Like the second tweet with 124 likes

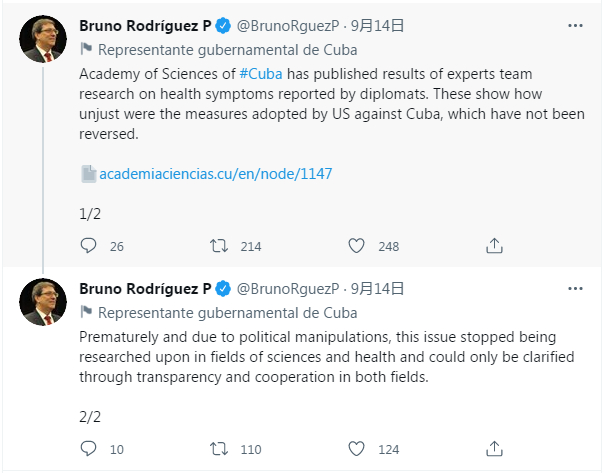(357, 449)
